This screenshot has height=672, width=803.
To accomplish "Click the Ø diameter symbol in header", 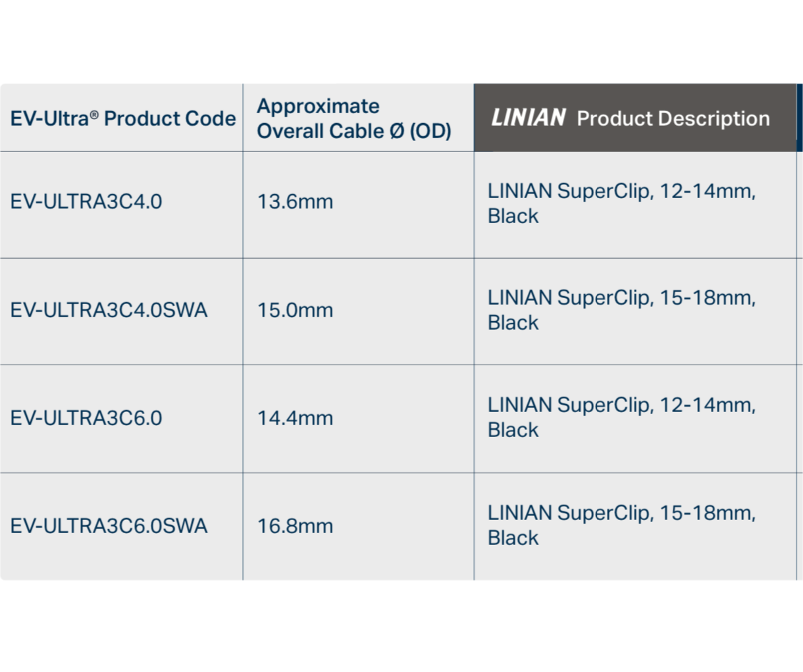I will [x=397, y=131].
